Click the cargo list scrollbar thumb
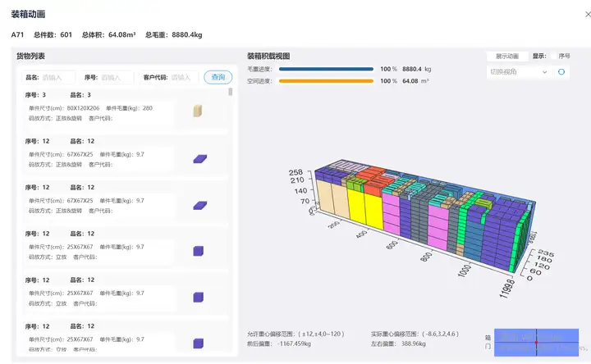 231,92
